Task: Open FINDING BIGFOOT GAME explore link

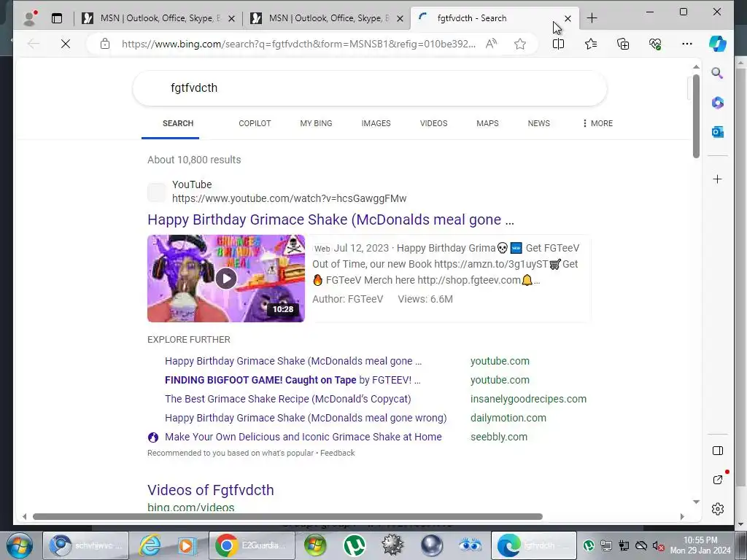Action: point(293,380)
